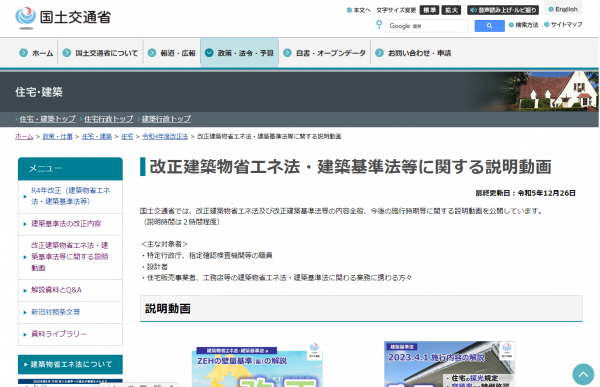
Task: Click the 住宅・建築 banner title
Action: (39, 92)
